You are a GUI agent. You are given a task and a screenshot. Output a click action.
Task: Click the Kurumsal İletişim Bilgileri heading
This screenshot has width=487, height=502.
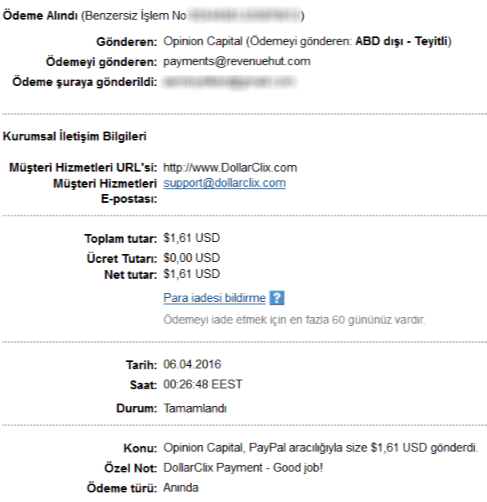(75, 136)
